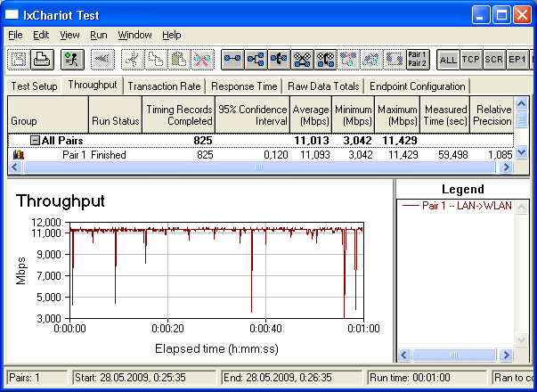Image resolution: width=537 pixels, height=392 pixels.
Task: Switch to the Response Time tab
Action: click(244, 86)
